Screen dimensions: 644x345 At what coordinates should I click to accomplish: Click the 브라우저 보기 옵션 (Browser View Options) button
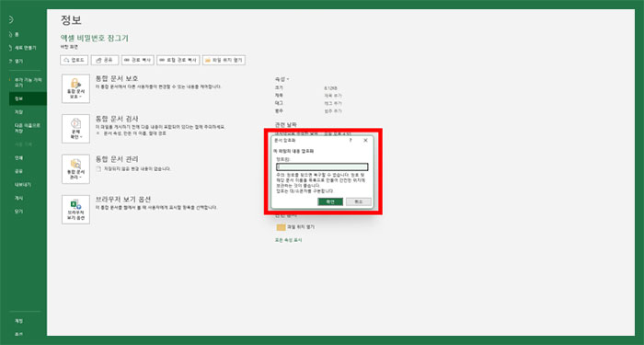[x=75, y=210]
